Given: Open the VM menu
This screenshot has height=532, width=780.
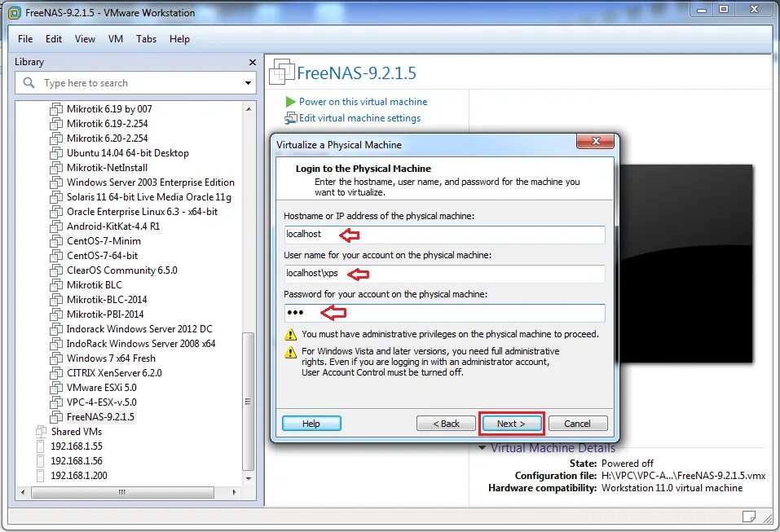Looking at the screenshot, I should coord(116,39).
